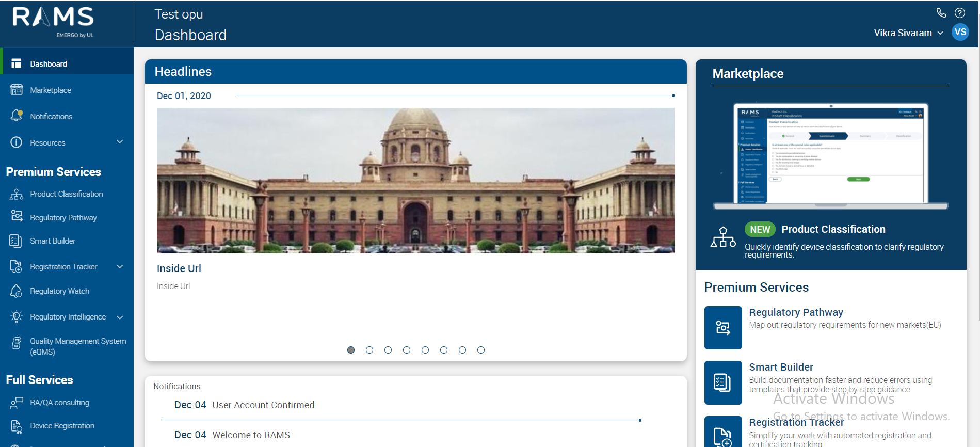Open the phone contact icon

pyautogui.click(x=941, y=13)
